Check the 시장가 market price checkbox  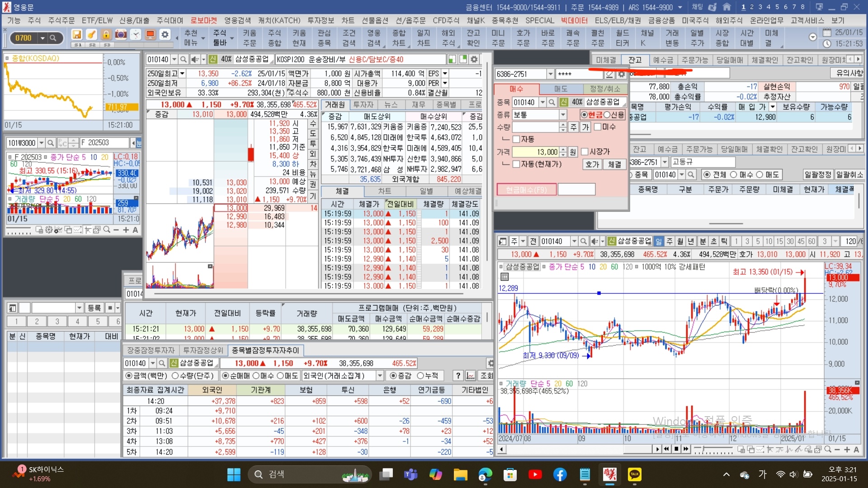(x=585, y=152)
